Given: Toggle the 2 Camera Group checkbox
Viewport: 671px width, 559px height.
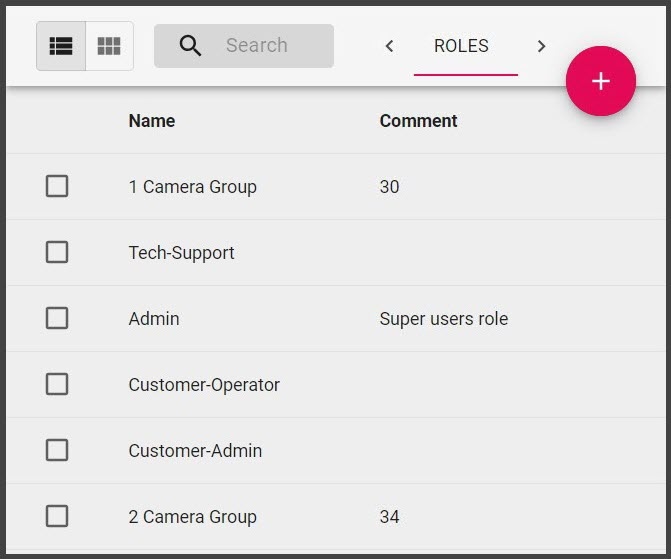Looking at the screenshot, I should (57, 516).
